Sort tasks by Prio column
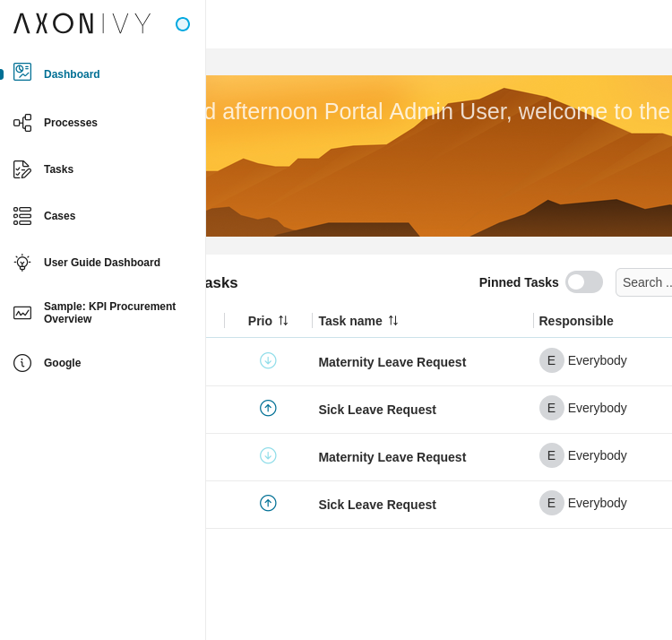 tap(283, 321)
